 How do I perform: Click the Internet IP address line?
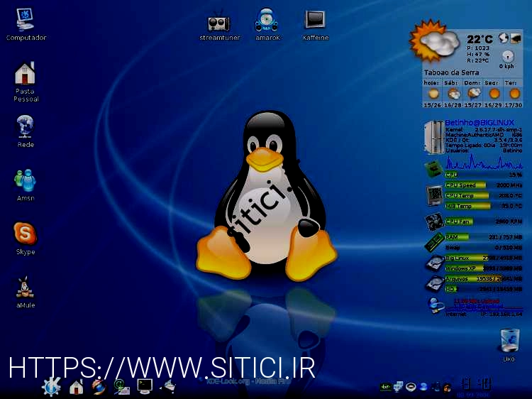coord(484,315)
